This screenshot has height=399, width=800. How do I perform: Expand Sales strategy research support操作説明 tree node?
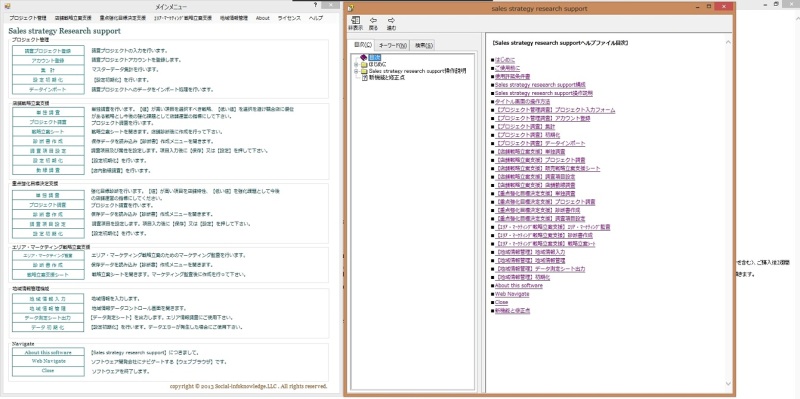tap(356, 71)
